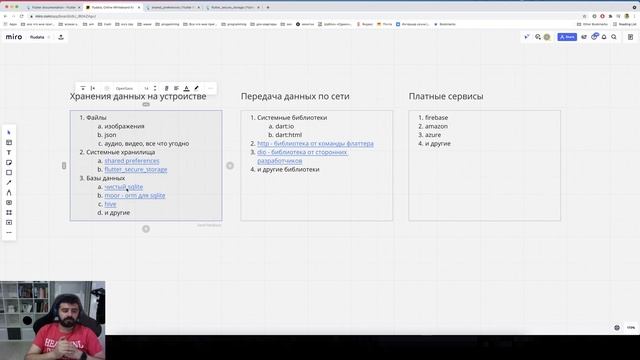Image resolution: width=640 pixels, height=360 pixels.
Task: Click heading Передача данных по сети
Action: point(295,96)
